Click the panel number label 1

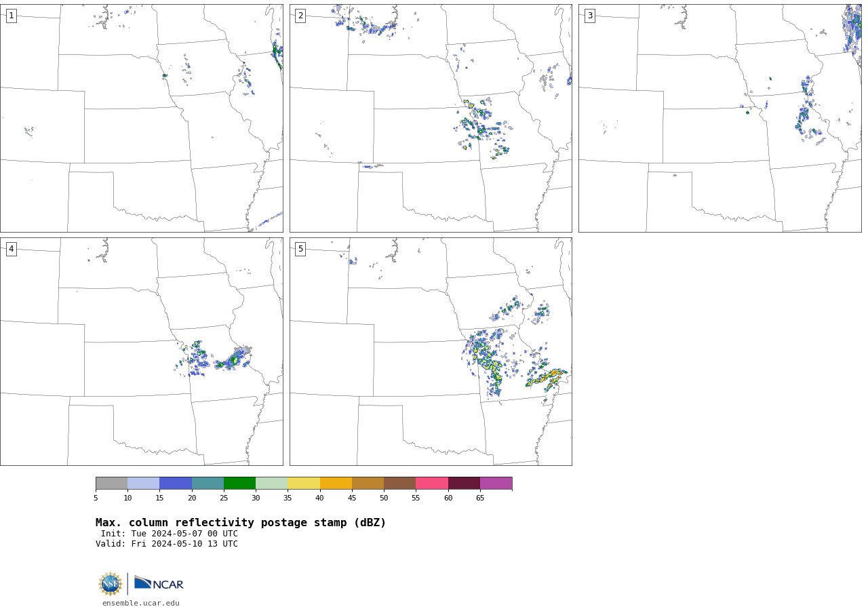[11, 16]
